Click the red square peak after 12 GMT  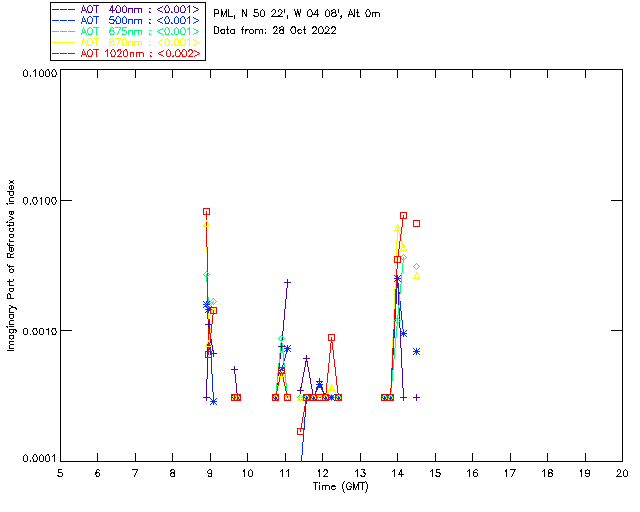331,338
